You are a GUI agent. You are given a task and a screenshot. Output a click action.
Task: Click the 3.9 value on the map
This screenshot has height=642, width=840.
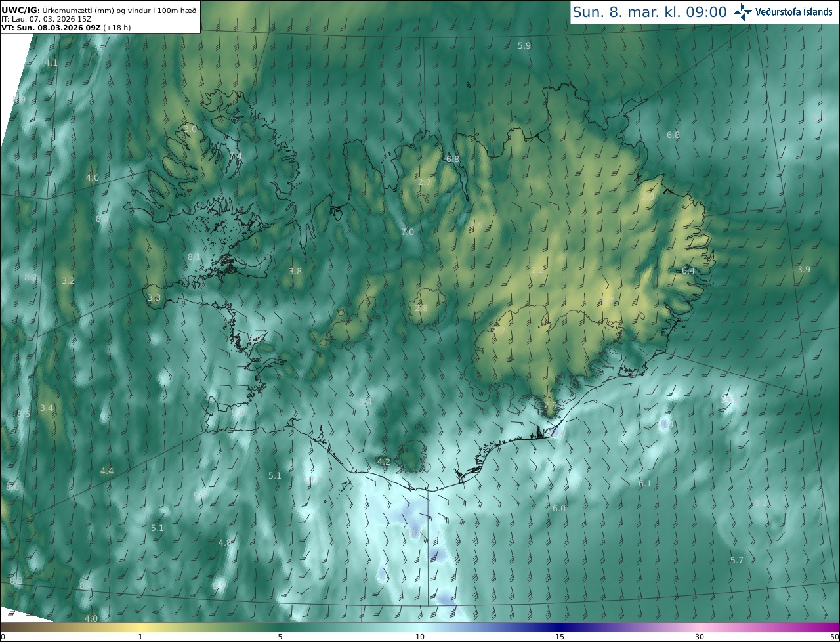coord(804,269)
